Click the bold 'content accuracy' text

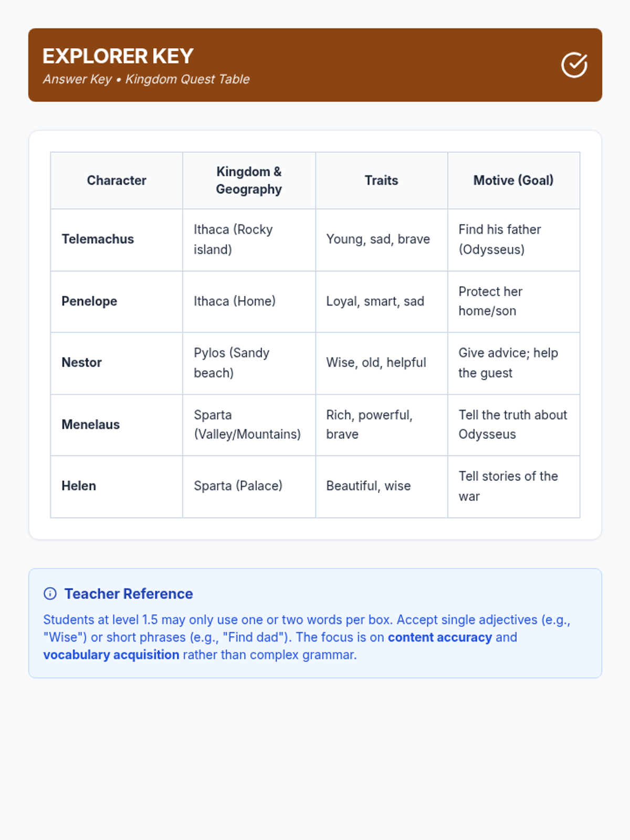(x=440, y=637)
